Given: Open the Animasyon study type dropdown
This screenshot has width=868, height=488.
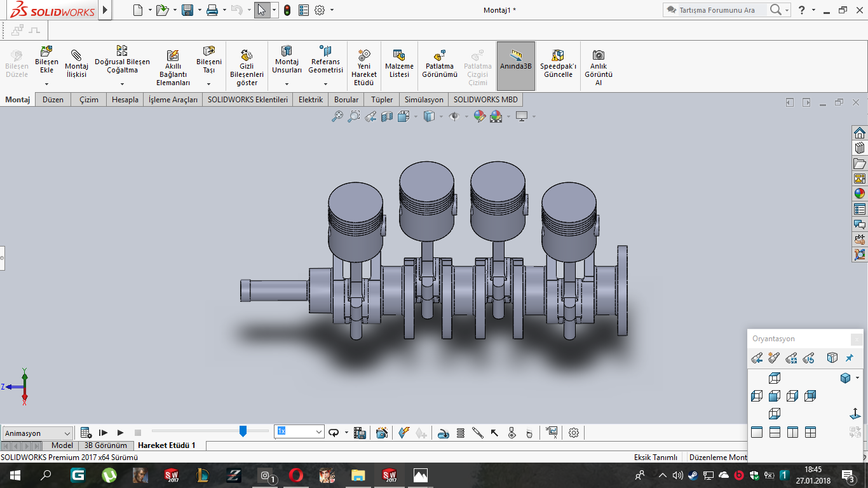Looking at the screenshot, I should [x=37, y=433].
